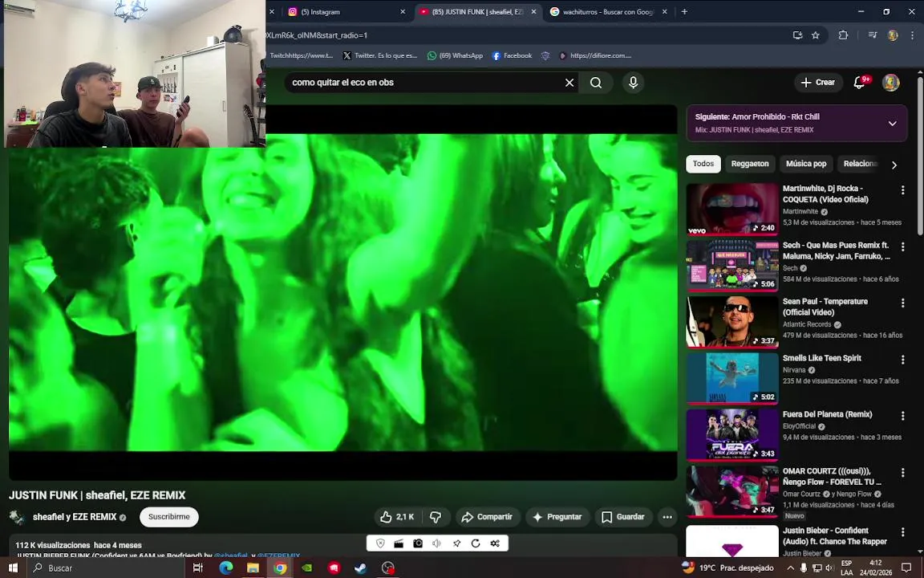Click the browser address bar URL
924x578 pixels.
525,35
